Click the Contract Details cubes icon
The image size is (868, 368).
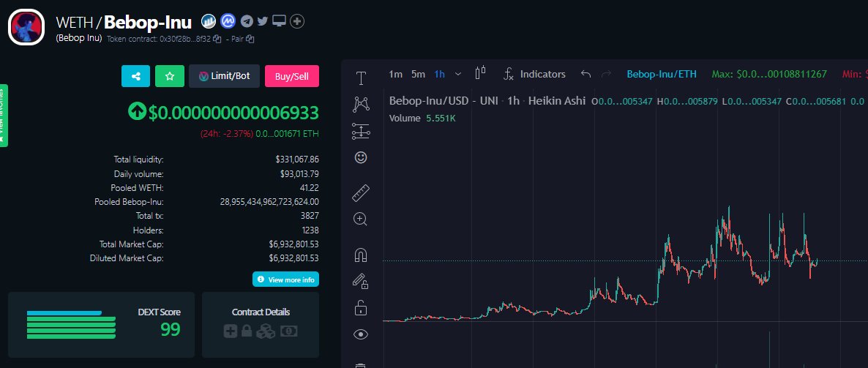click(x=266, y=331)
